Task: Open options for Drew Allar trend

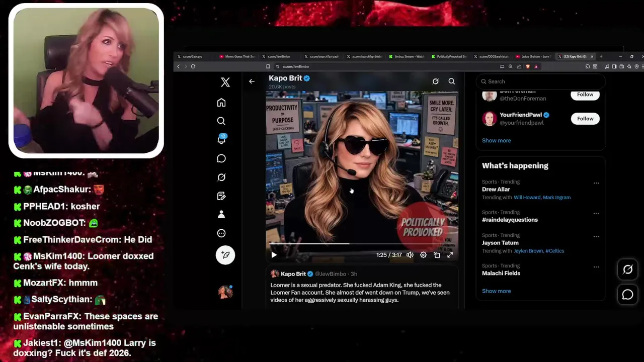Action: pos(596,183)
